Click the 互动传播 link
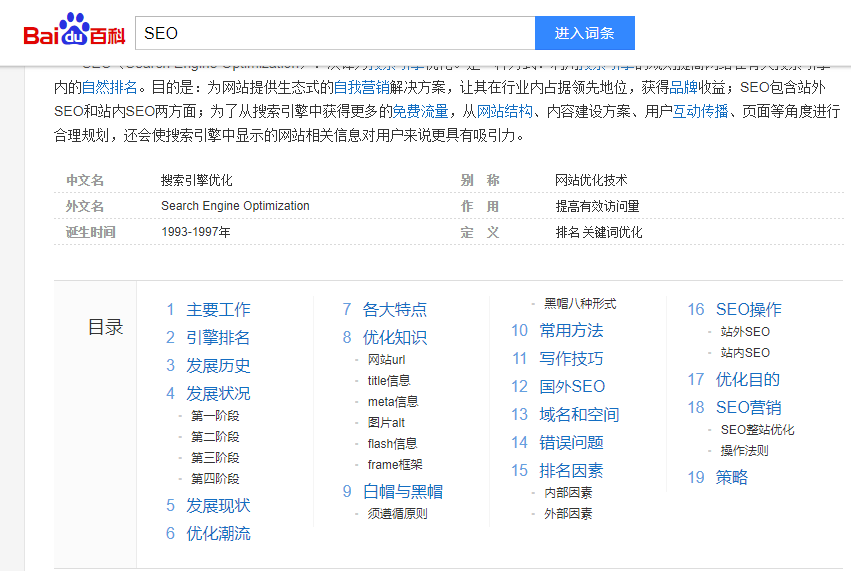 pos(700,111)
